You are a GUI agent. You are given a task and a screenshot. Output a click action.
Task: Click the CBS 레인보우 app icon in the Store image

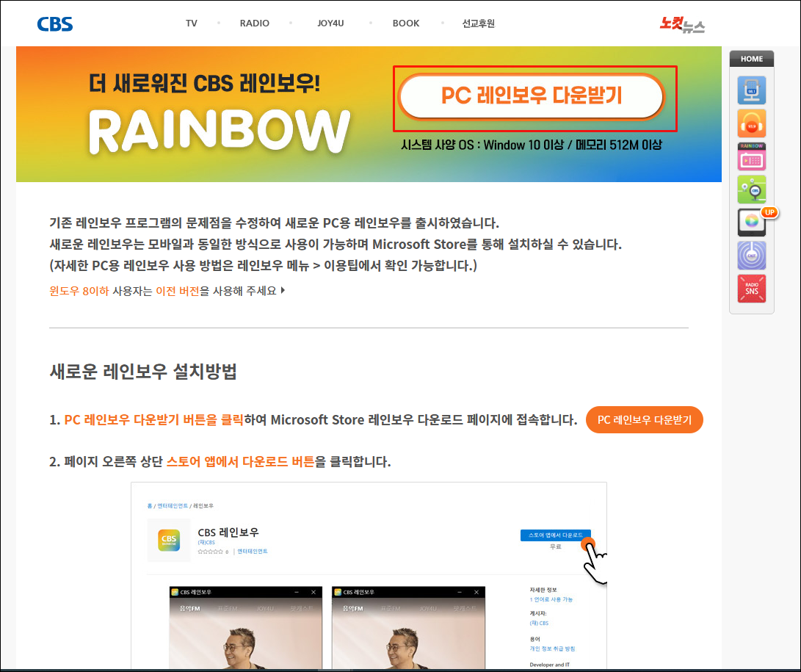point(169,540)
